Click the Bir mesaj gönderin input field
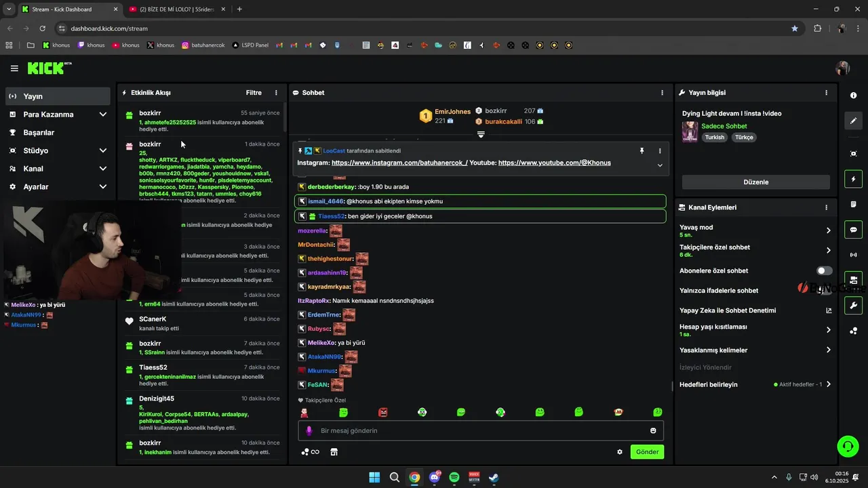Viewport: 868px width, 488px height. [x=481, y=430]
